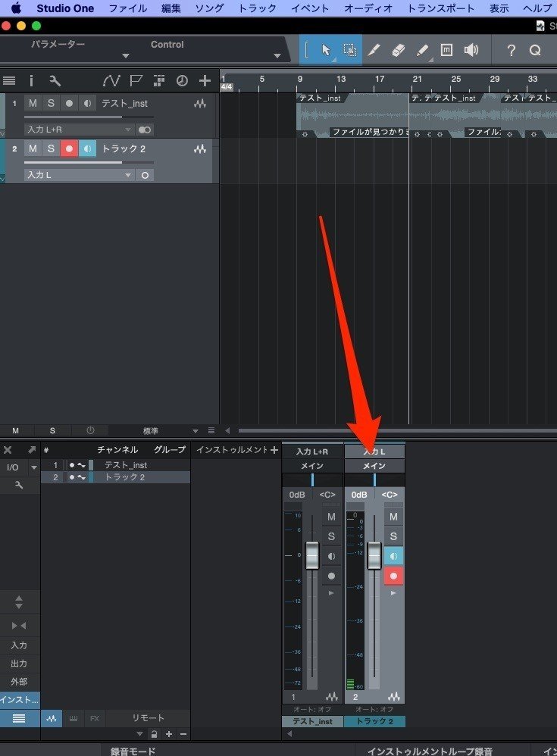Viewport: 557px width, 756px height.
Task: Open the track list hamburger icon
Action: coord(9,80)
